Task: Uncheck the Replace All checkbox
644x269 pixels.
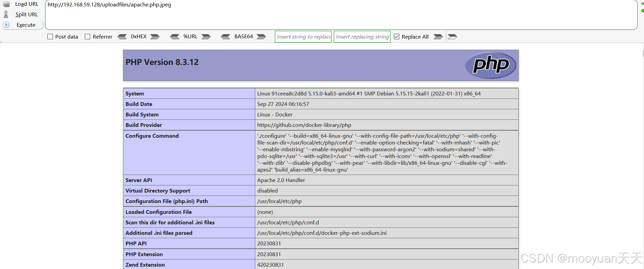Action: (397, 37)
